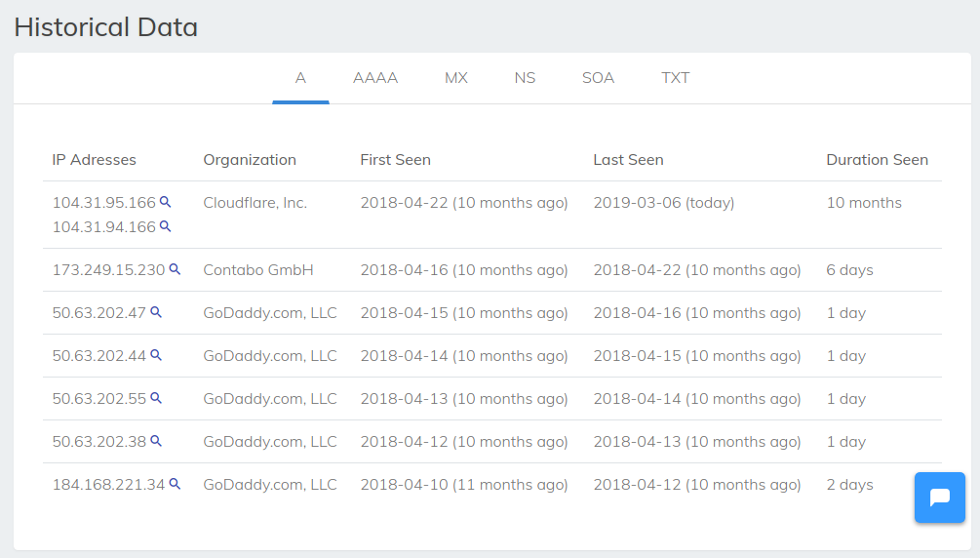Click the search icon beside 50.63.202.44
This screenshot has width=980, height=558.
(156, 355)
